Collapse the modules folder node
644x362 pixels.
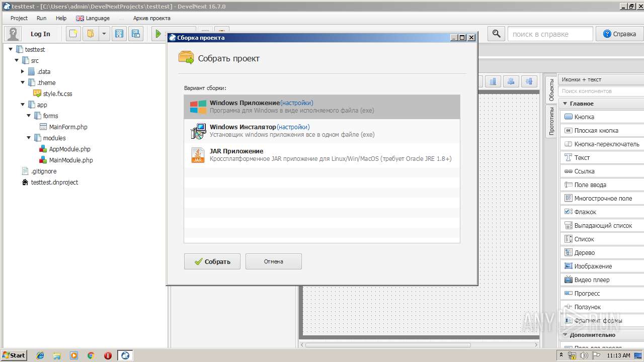coord(29,138)
